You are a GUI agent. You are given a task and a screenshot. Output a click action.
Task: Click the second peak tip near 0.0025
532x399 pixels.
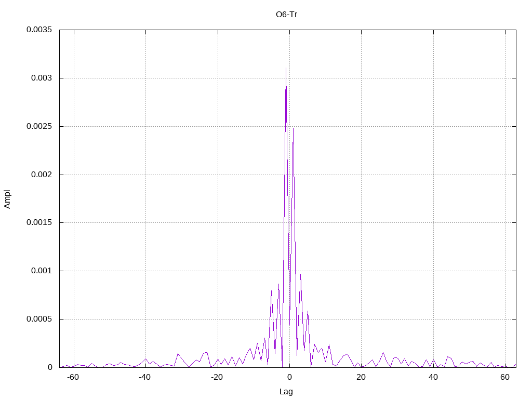click(293, 128)
